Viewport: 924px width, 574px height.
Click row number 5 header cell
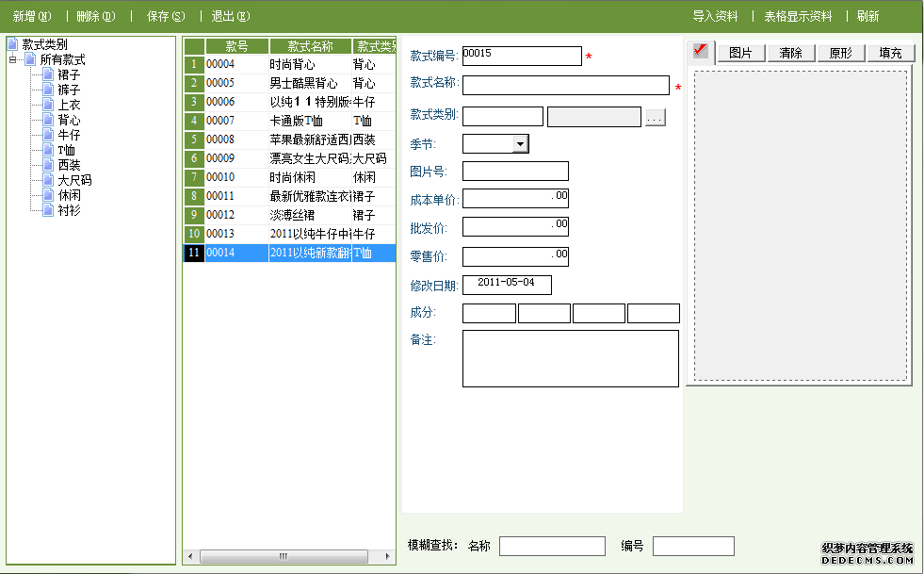pos(193,139)
